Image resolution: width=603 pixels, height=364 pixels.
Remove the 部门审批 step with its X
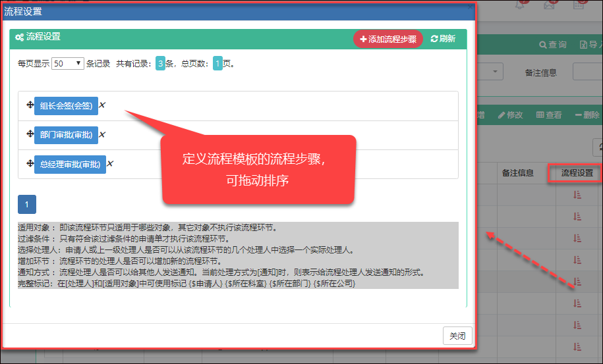[x=102, y=134]
